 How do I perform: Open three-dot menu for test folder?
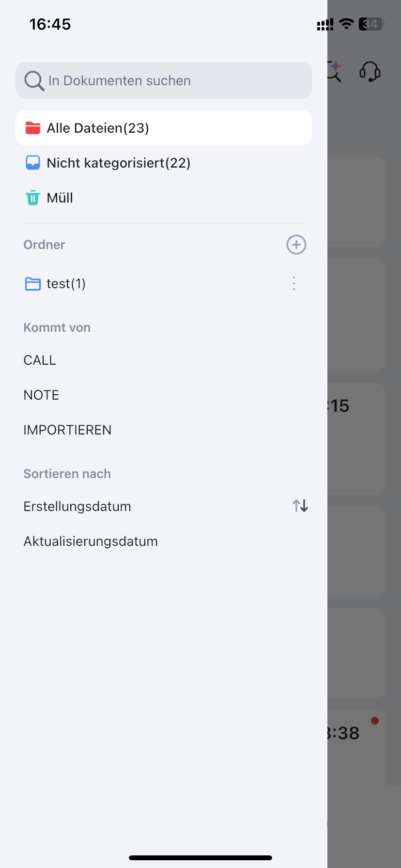[x=294, y=283]
